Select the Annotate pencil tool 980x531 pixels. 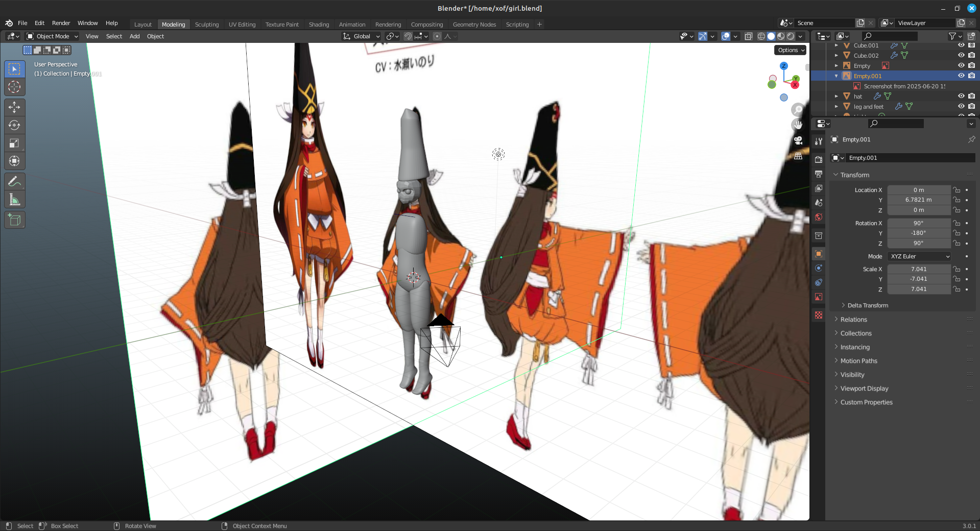tap(14, 181)
